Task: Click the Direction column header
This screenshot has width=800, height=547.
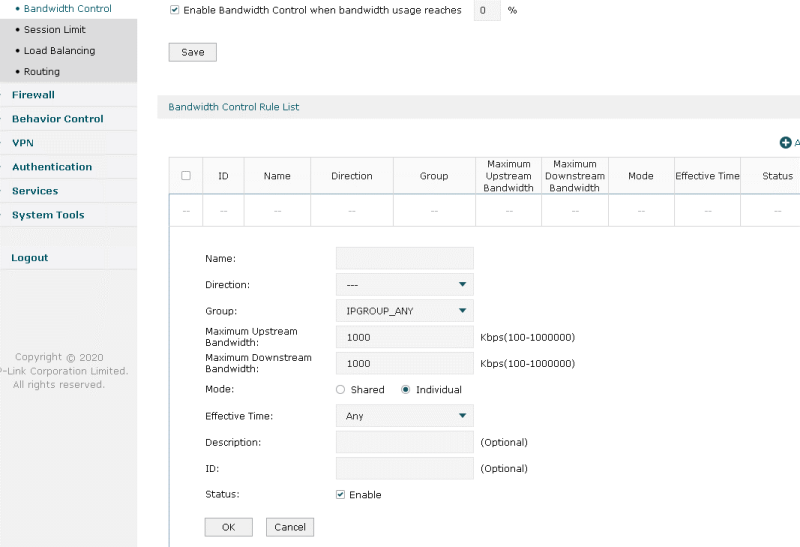Action: click(352, 176)
